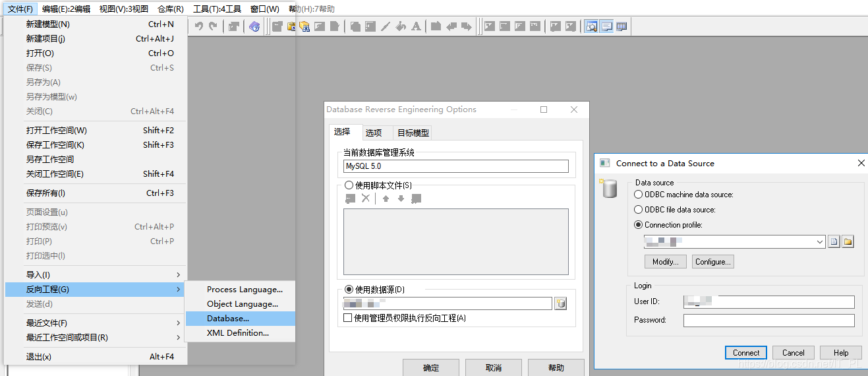Open the 文件(F) menu
Viewport: 868px width, 376px height.
(20, 9)
